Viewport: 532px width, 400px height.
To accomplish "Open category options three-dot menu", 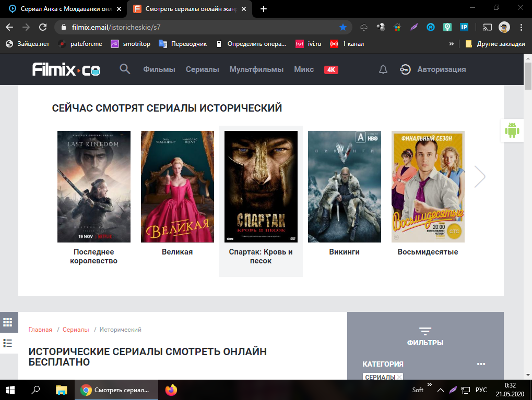I will tap(481, 364).
